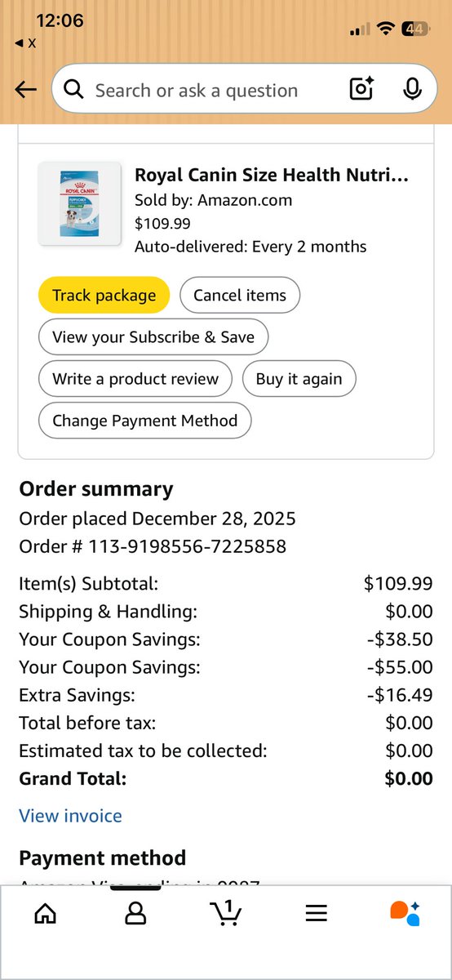Launch the Rufus AI assistant icon

pyautogui.click(x=405, y=913)
